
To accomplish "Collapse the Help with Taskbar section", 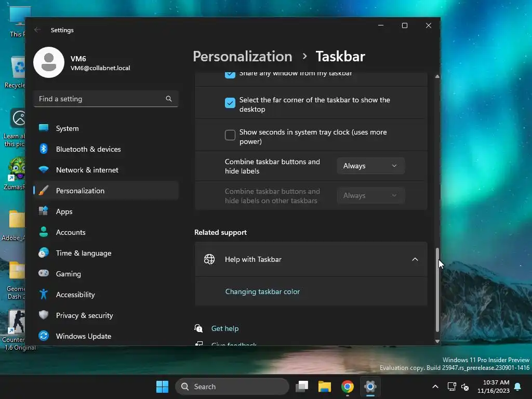I will pyautogui.click(x=415, y=259).
